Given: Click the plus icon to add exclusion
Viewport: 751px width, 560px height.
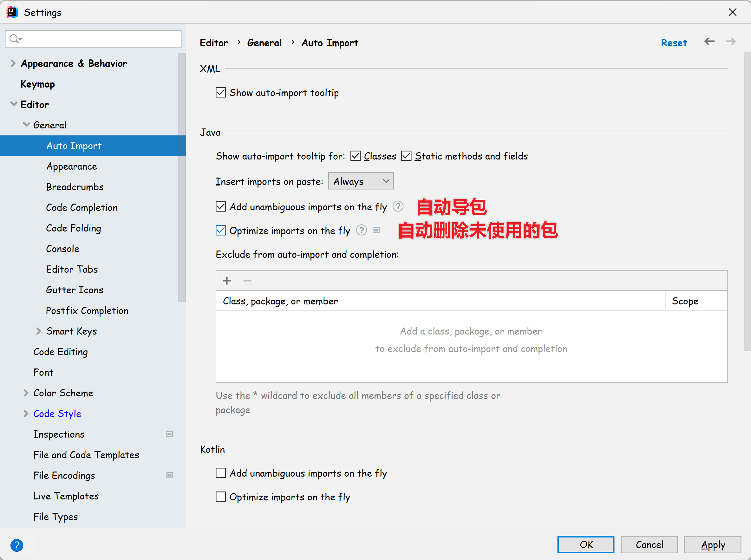Looking at the screenshot, I should pos(226,280).
